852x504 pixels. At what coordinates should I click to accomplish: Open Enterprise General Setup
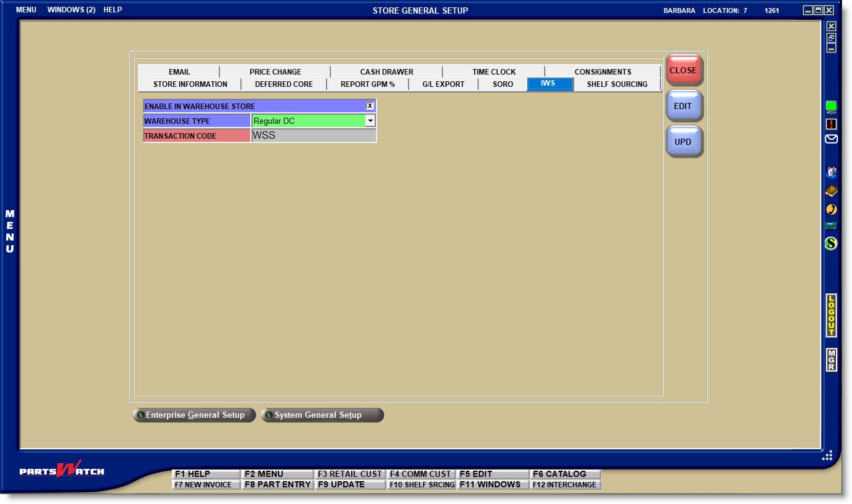[194, 415]
